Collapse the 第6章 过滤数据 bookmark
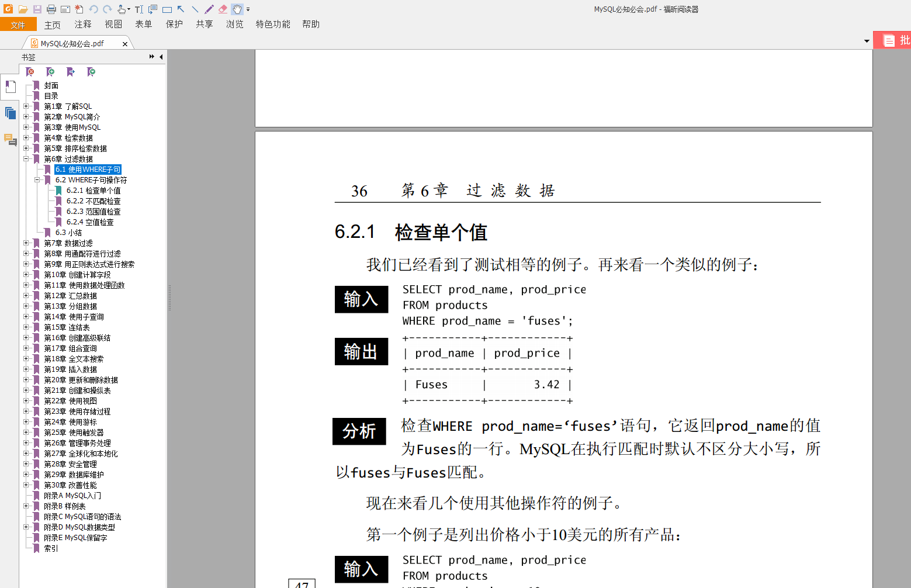The height and width of the screenshot is (588, 911). 26,159
